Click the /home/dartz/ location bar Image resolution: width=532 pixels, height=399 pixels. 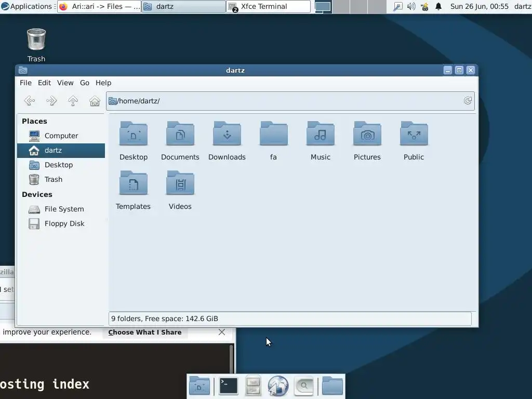pos(290,101)
